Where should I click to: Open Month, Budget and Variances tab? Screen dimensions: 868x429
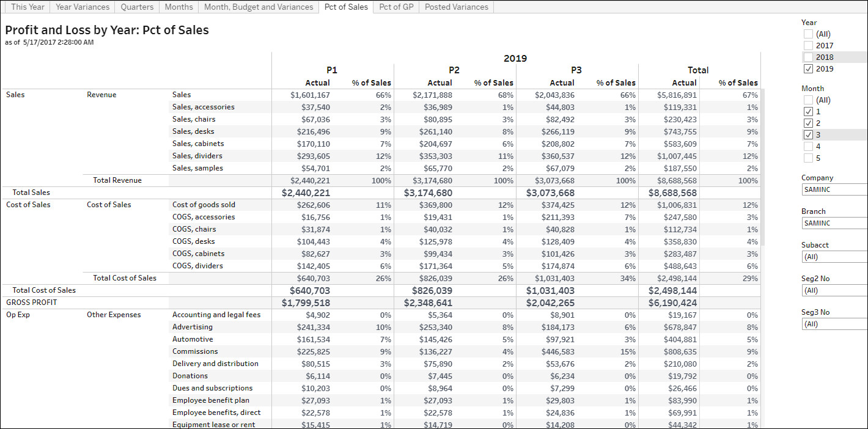(x=259, y=7)
